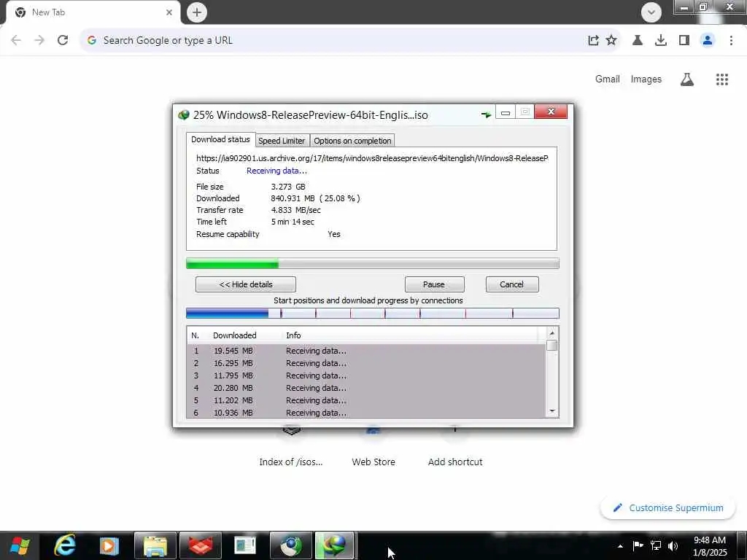
Task: Click the N. column header
Action: [195, 335]
